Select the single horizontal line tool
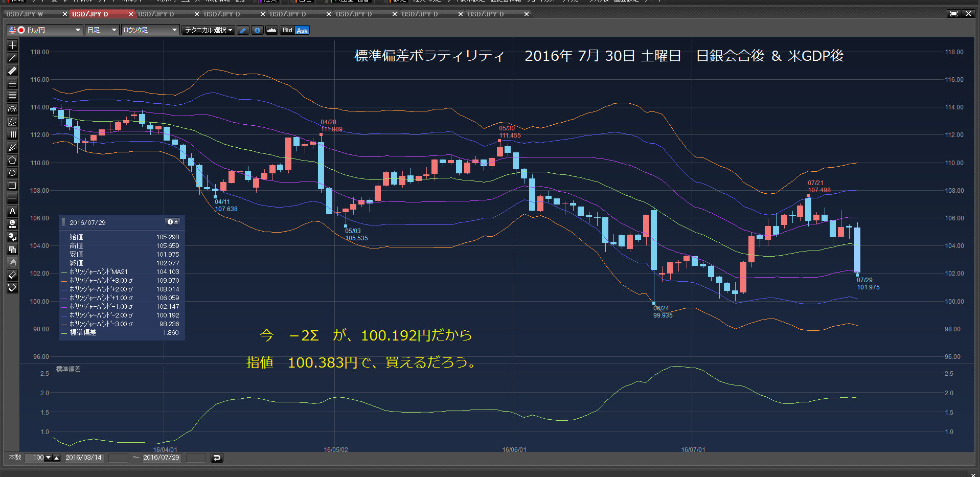 [12, 198]
